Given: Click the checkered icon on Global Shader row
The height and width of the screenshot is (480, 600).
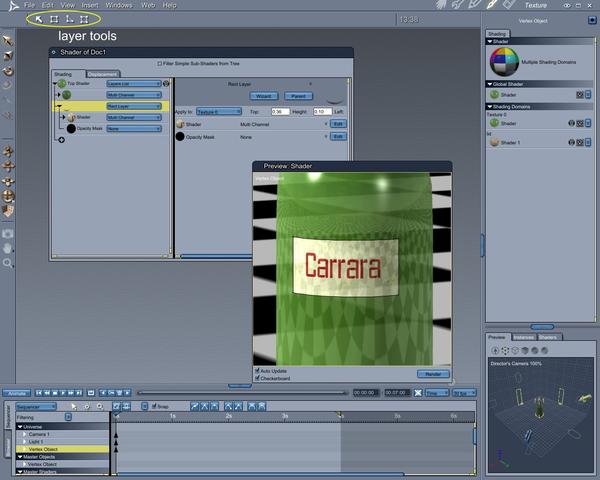Looking at the screenshot, I should tap(580, 95).
